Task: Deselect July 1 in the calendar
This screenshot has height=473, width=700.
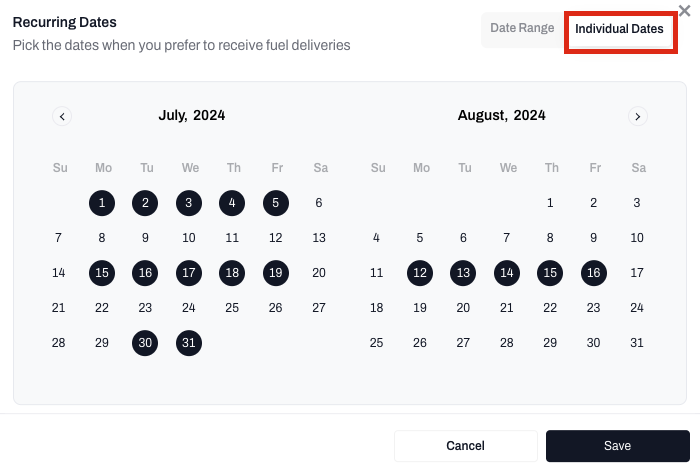Action: 102,203
